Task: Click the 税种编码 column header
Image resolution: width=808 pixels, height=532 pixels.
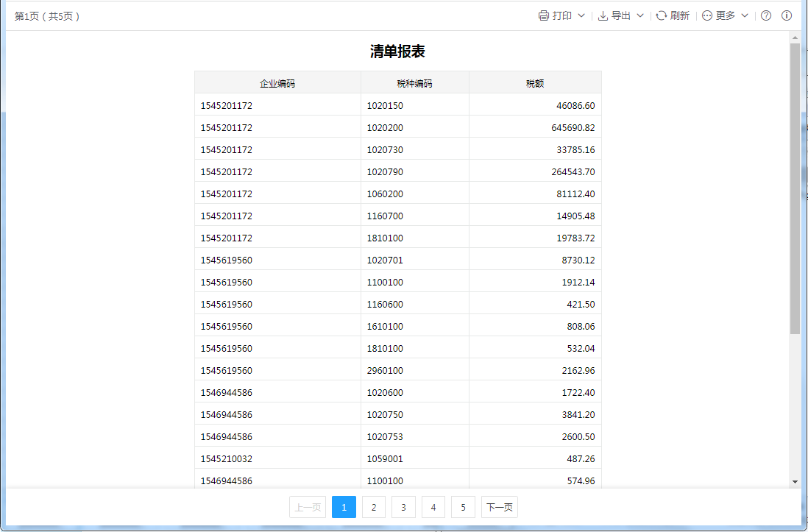Action: [414, 83]
